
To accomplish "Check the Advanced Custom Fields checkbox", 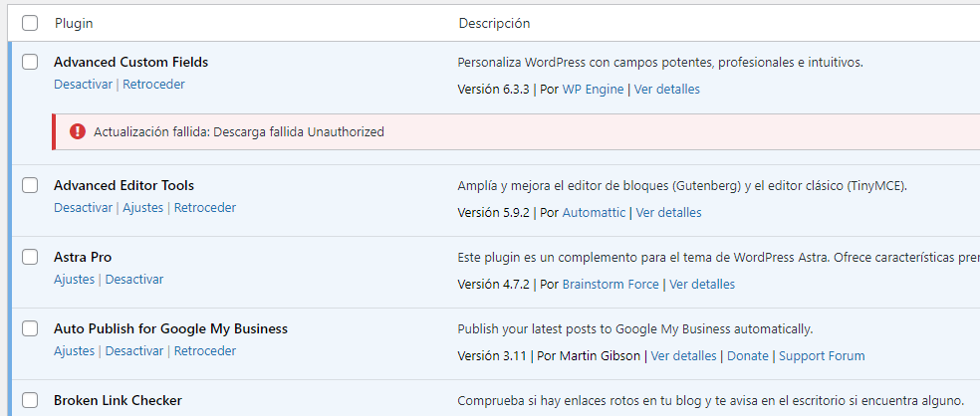I will pyautogui.click(x=29, y=62).
